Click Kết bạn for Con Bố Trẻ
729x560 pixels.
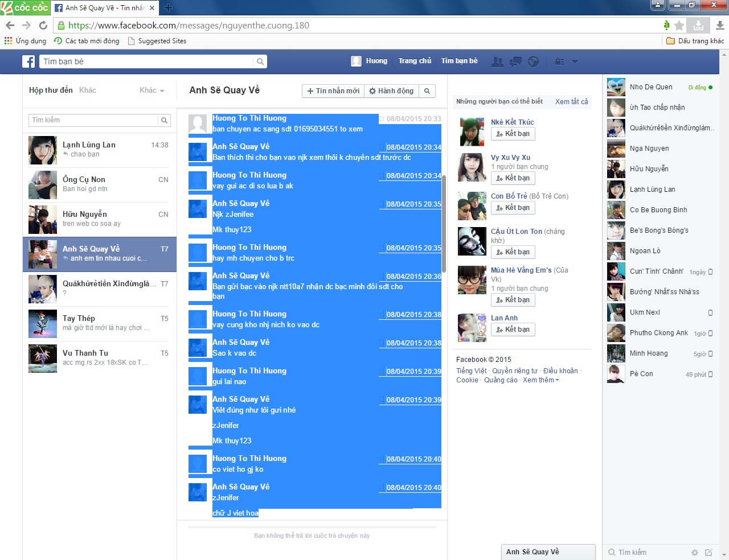pyautogui.click(x=513, y=208)
